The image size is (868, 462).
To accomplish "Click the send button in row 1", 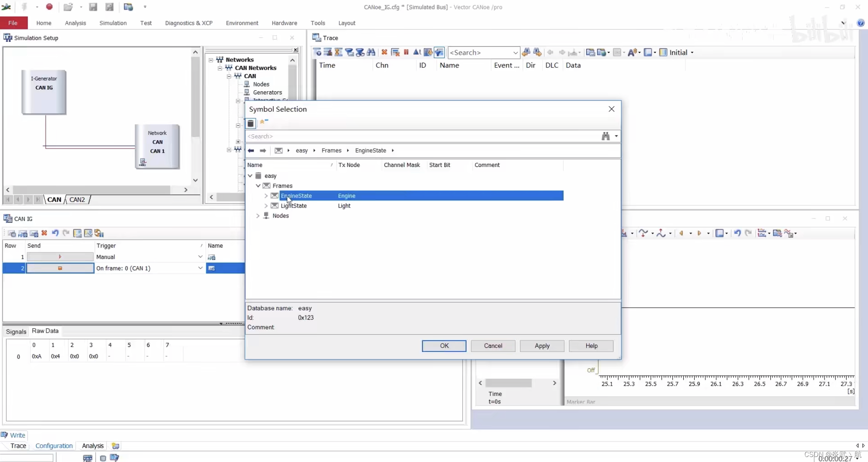I will point(60,257).
